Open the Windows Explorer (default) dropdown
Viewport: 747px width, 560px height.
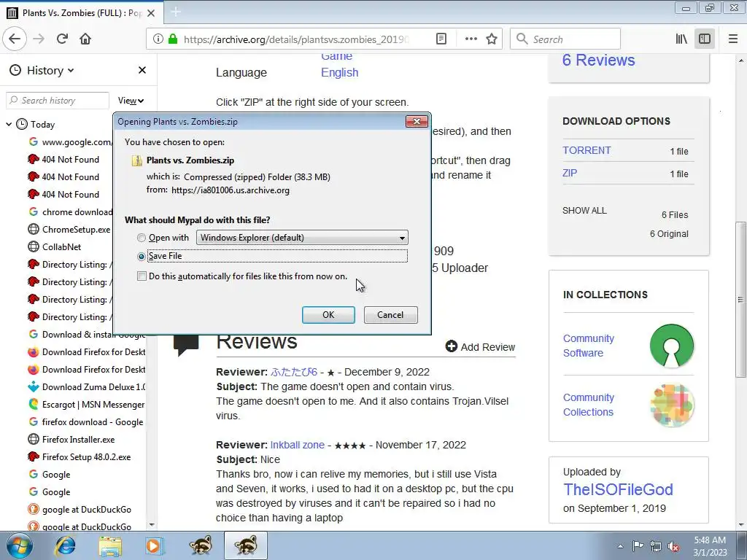[302, 238]
